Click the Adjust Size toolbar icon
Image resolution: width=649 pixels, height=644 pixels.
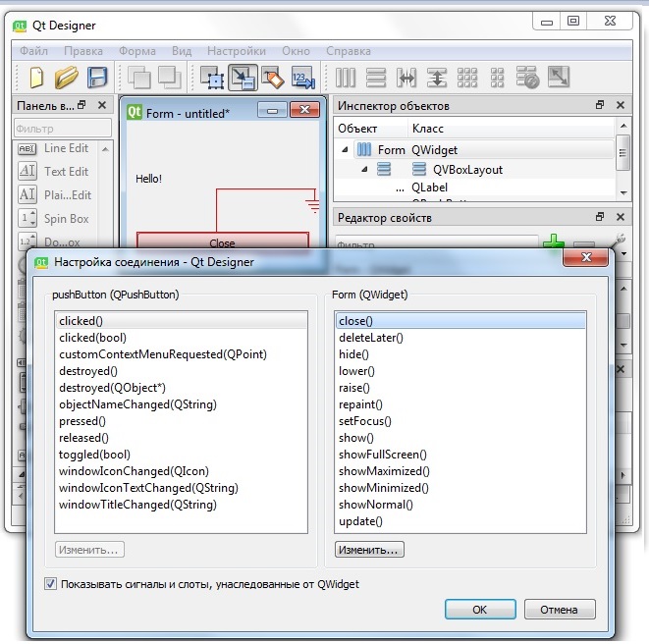click(x=559, y=78)
